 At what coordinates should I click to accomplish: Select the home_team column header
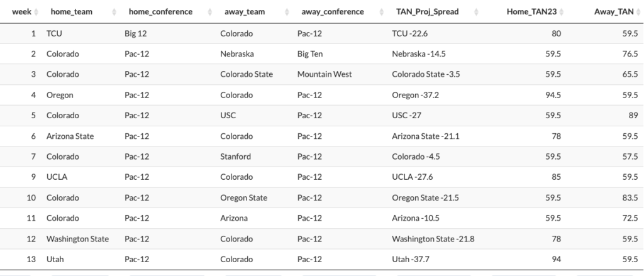click(72, 12)
